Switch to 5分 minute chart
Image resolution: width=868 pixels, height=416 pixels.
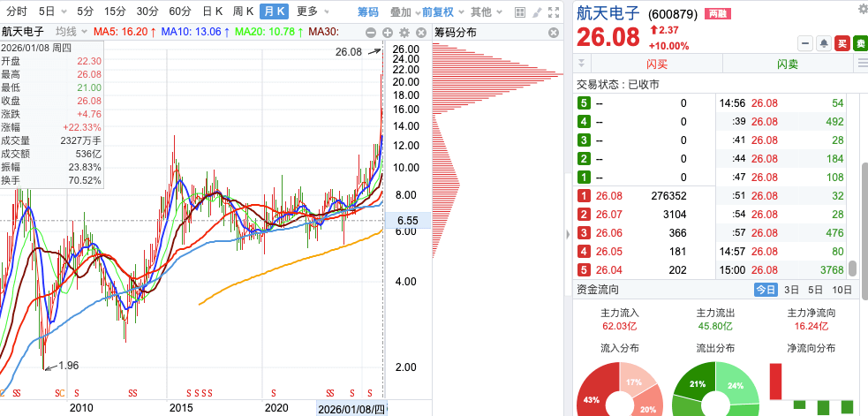click(86, 11)
